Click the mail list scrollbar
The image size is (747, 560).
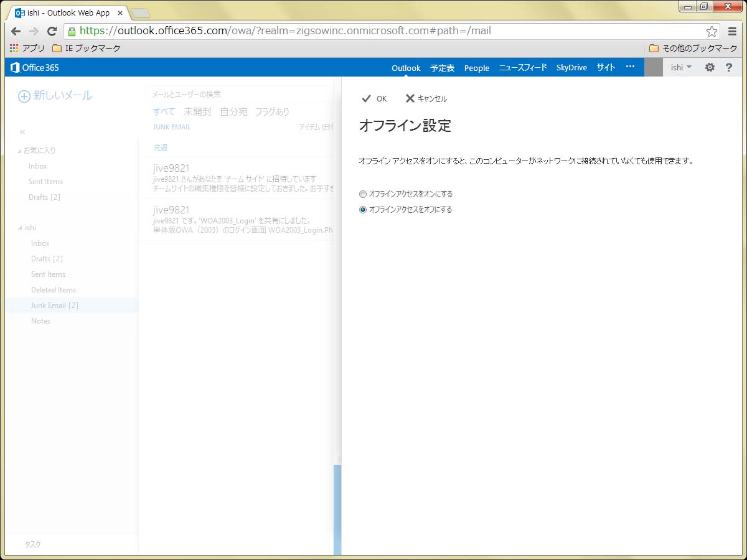click(x=337, y=510)
